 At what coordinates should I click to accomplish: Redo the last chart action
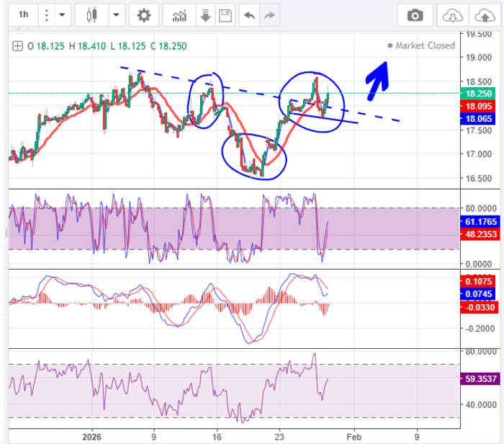(270, 15)
